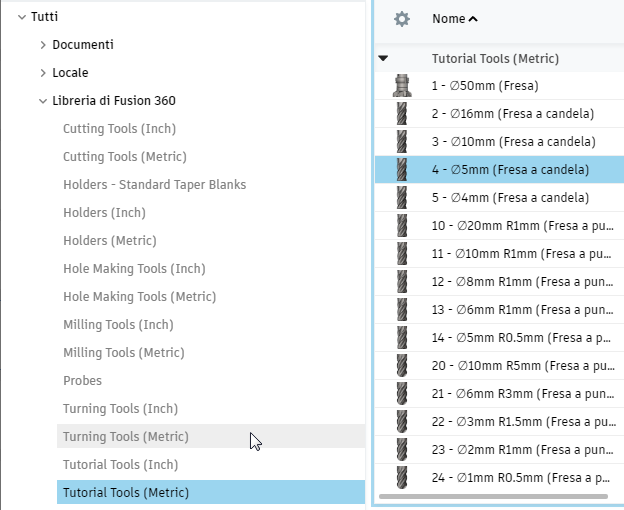
Task: Select tool 3 - Ø10mm Fresa a candela
Action: [513, 142]
